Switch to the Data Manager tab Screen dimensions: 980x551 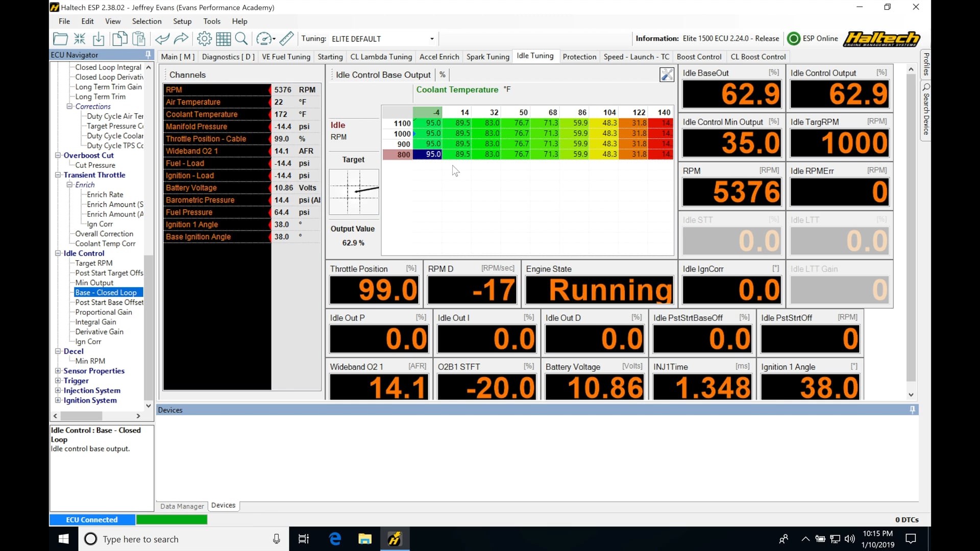coord(182,506)
